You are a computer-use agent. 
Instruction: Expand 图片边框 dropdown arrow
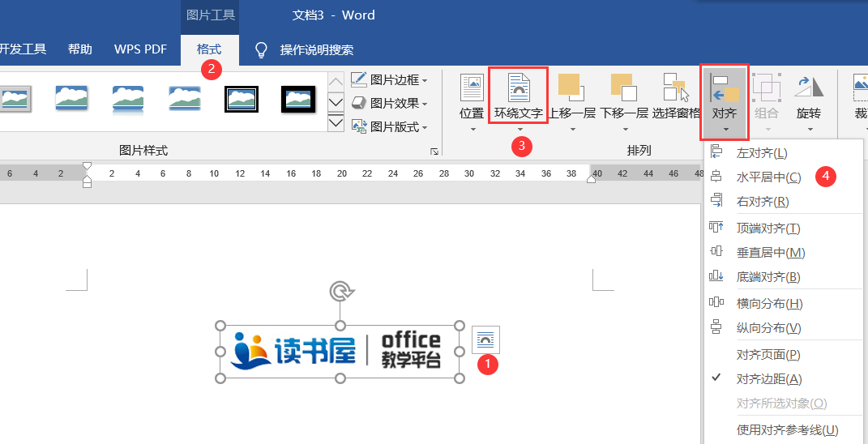[425, 81]
